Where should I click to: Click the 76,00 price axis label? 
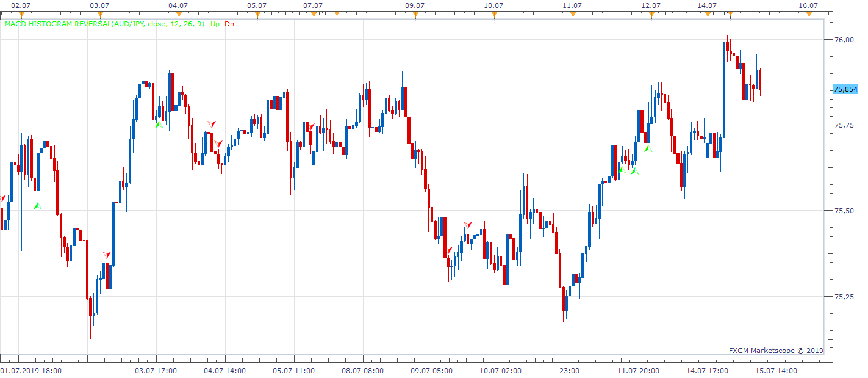tap(844, 40)
